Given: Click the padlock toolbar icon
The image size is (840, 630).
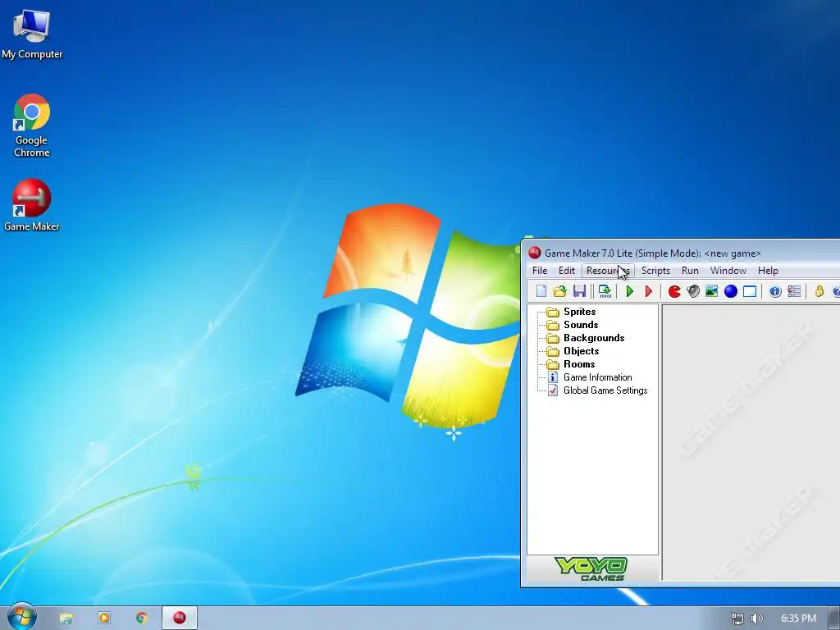Looking at the screenshot, I should [819, 291].
